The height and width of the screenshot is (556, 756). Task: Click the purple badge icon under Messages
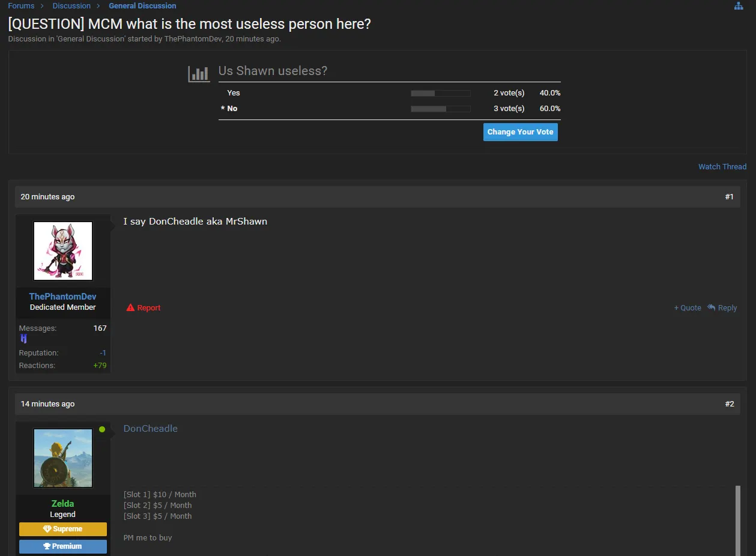tap(24, 339)
